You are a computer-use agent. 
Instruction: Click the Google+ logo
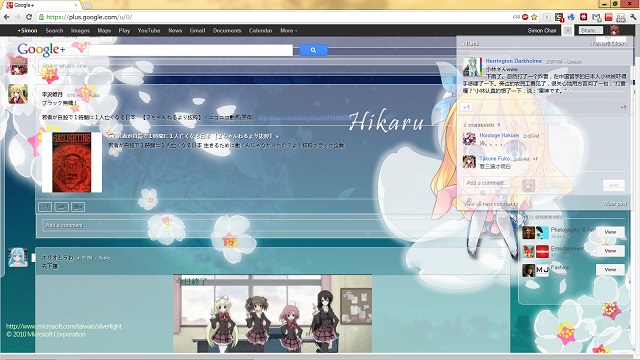click(41, 50)
